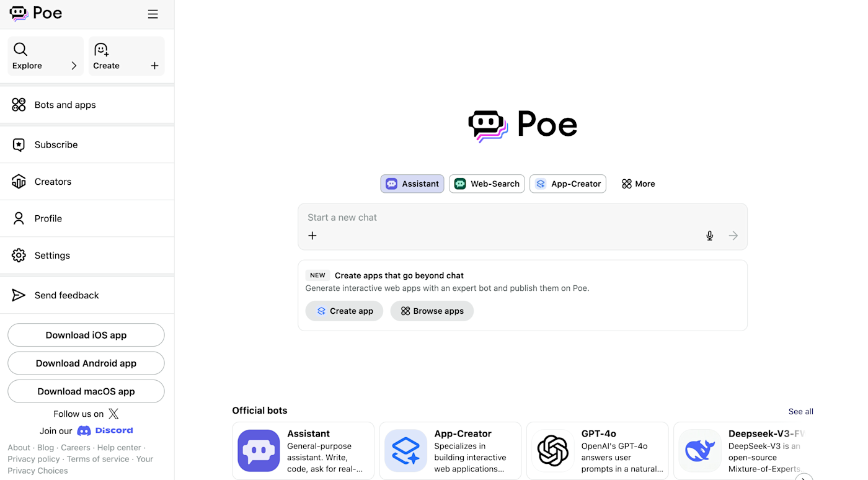Select the App-Creator bot chip
The height and width of the screenshot is (480, 868).
pyautogui.click(x=568, y=184)
